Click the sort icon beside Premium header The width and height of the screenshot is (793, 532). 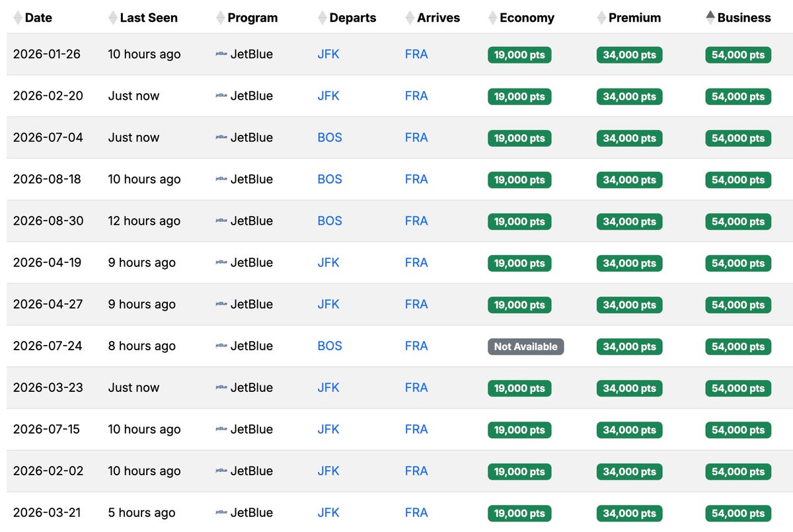tap(601, 18)
